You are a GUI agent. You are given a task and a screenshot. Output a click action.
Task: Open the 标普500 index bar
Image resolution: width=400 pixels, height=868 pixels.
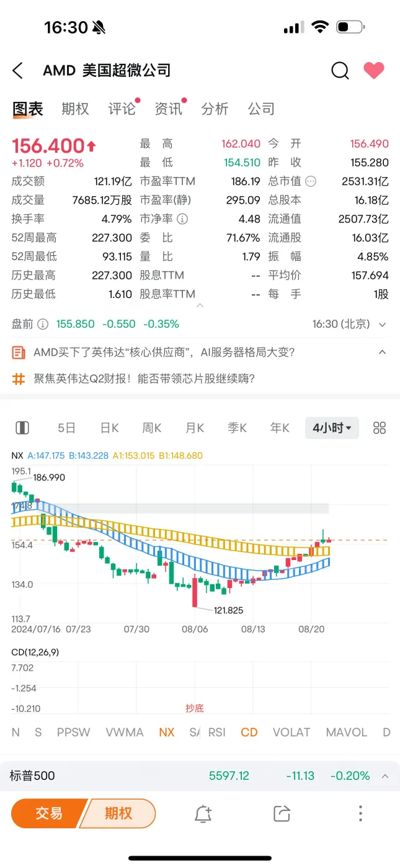tap(200, 776)
